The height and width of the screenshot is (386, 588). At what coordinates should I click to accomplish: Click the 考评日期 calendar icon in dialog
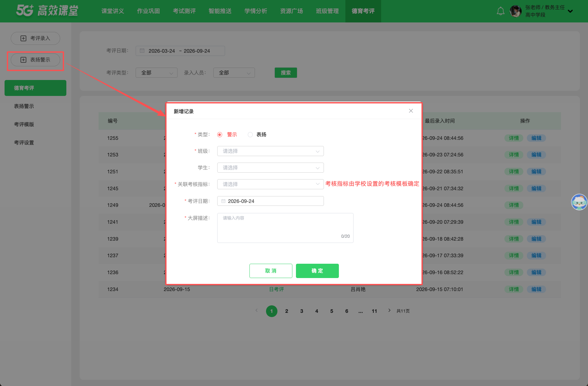[x=223, y=201]
